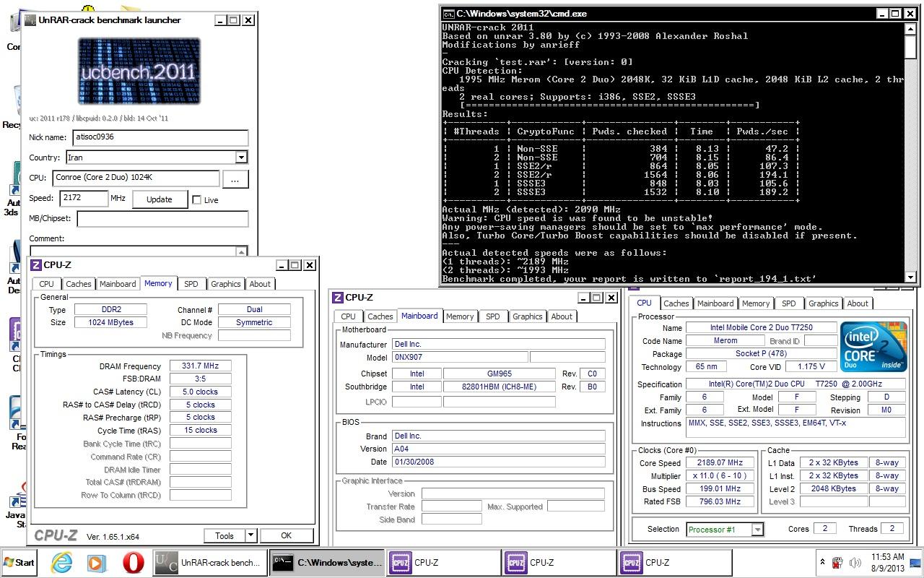The height and width of the screenshot is (578, 924).
Task: Open the cmd.exe window title icon
Action: click(x=448, y=13)
